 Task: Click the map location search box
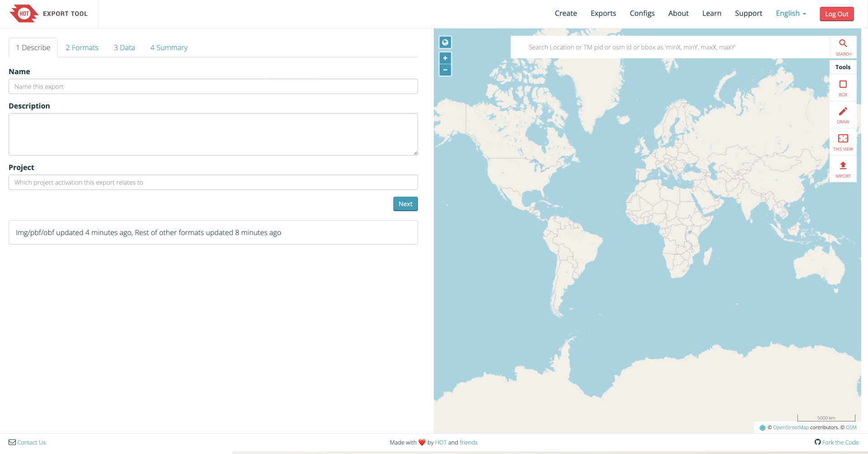669,47
